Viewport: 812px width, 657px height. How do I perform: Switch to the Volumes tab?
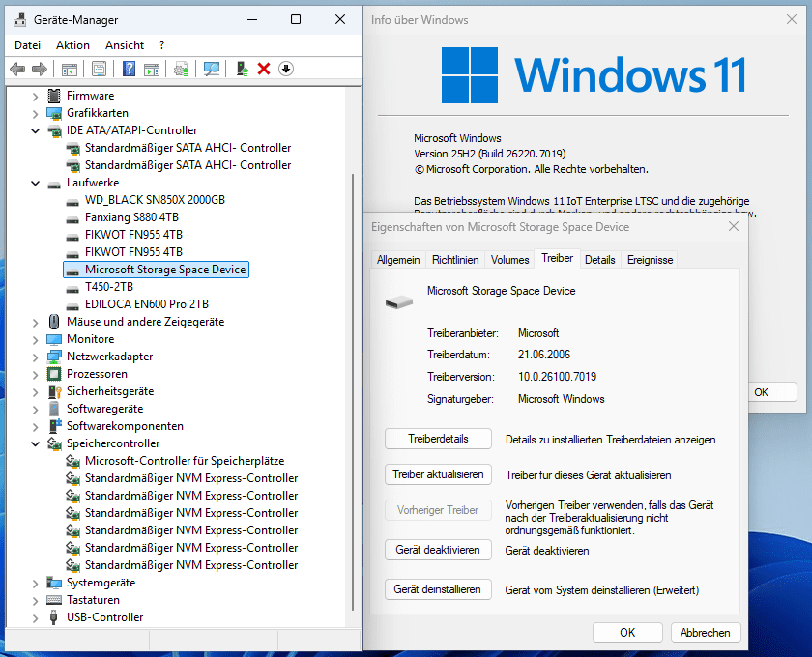509,259
